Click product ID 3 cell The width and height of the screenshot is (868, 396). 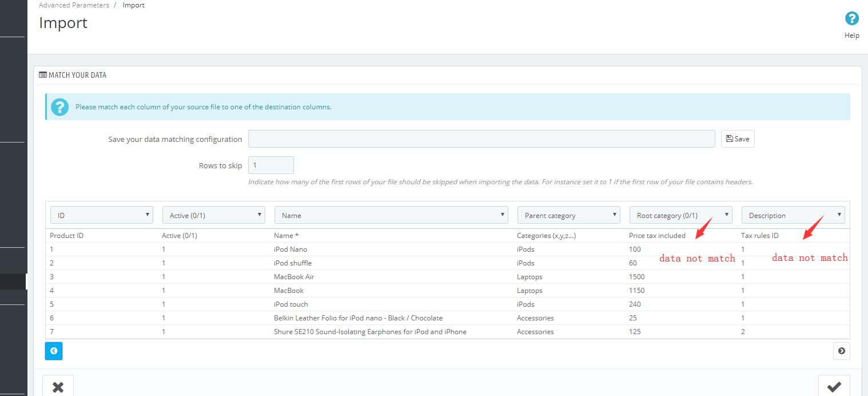point(51,277)
